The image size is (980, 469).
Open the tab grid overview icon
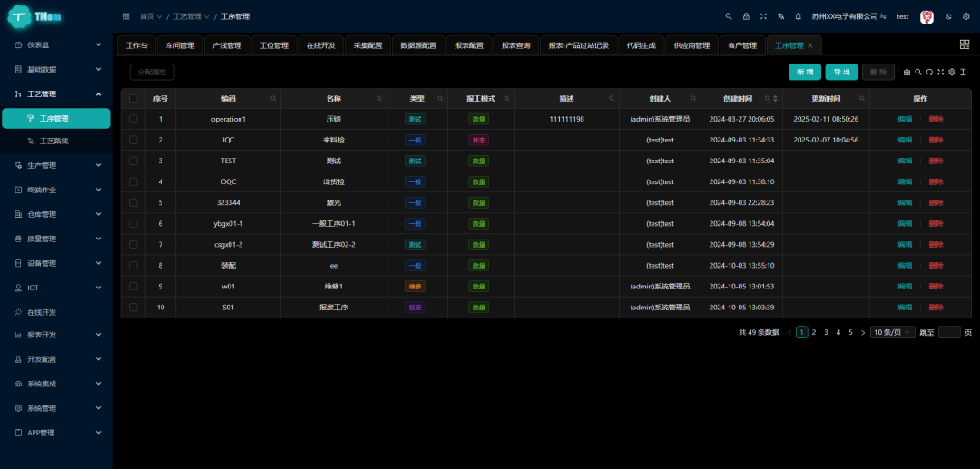click(965, 44)
